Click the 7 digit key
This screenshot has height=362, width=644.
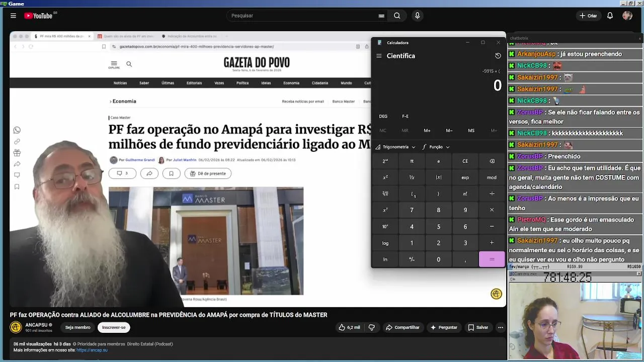(x=412, y=210)
